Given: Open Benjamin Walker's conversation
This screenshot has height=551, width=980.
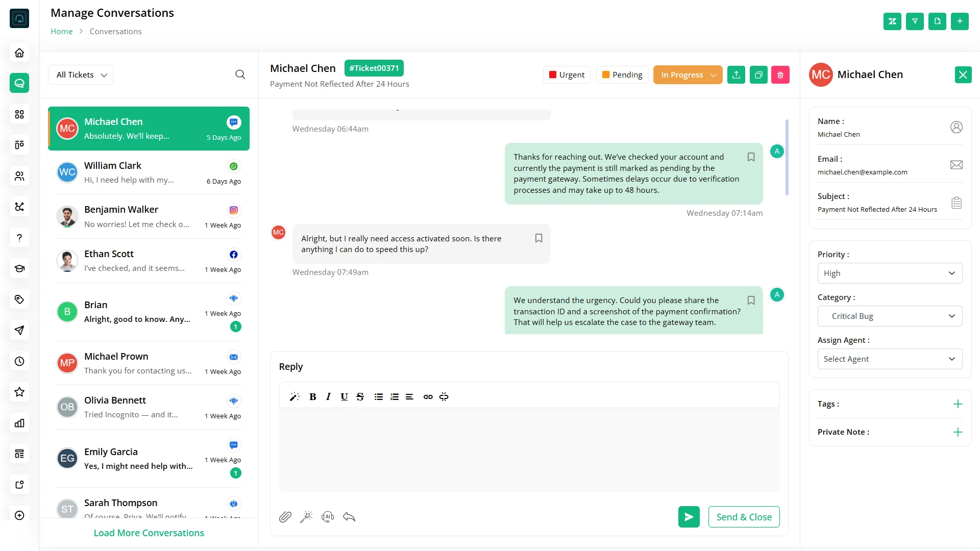Looking at the screenshot, I should point(149,217).
